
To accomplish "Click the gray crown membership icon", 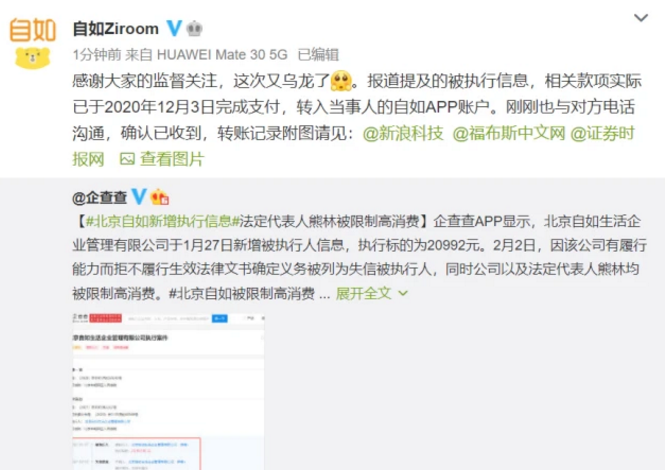I will point(194,29).
